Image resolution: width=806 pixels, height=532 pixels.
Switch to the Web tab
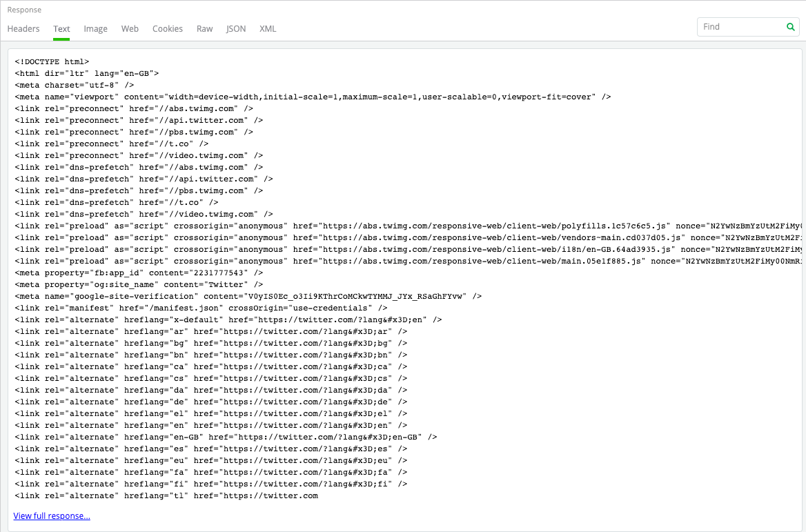[130, 29]
